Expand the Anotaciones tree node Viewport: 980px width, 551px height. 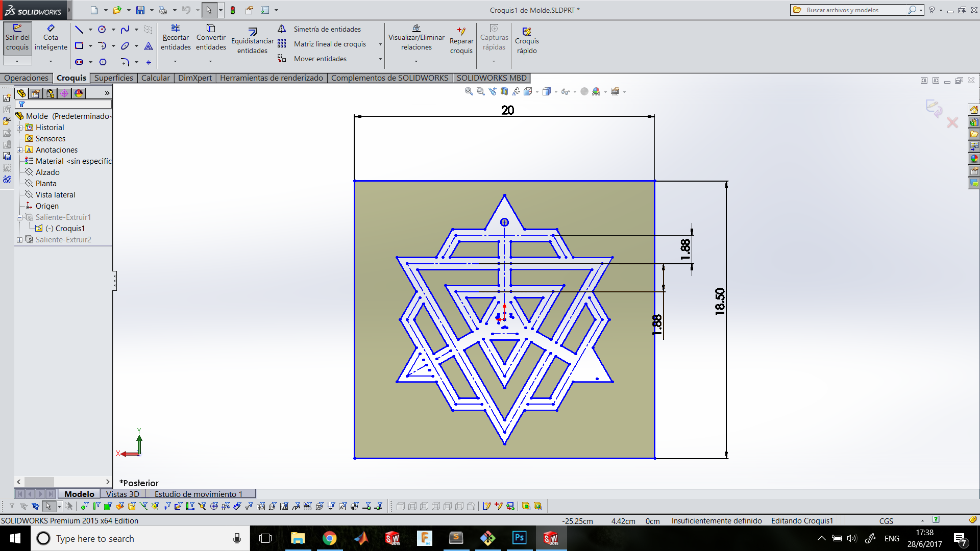(x=19, y=150)
